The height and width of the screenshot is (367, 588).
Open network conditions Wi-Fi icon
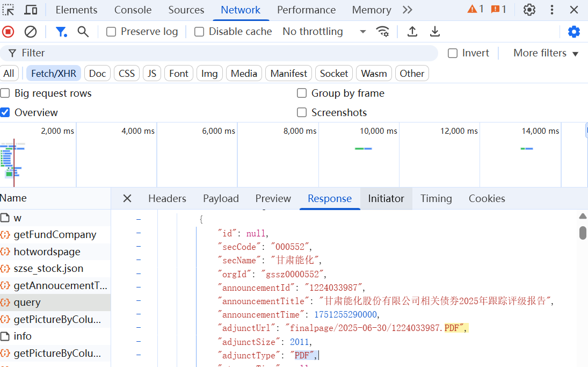[382, 32]
